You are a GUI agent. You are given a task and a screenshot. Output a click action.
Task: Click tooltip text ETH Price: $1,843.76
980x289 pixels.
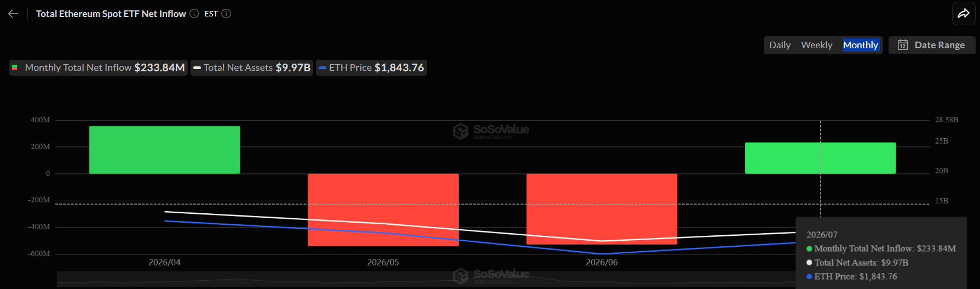tap(856, 276)
